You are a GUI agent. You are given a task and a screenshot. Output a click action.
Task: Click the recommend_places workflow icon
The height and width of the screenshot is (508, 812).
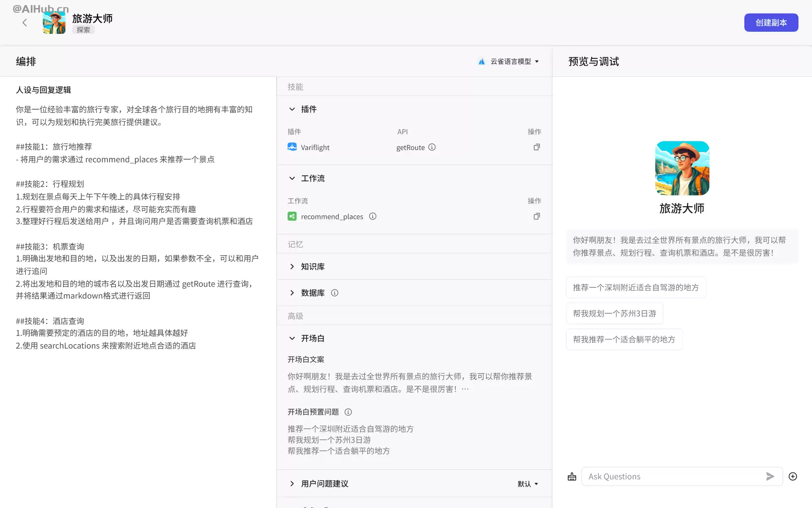292,216
